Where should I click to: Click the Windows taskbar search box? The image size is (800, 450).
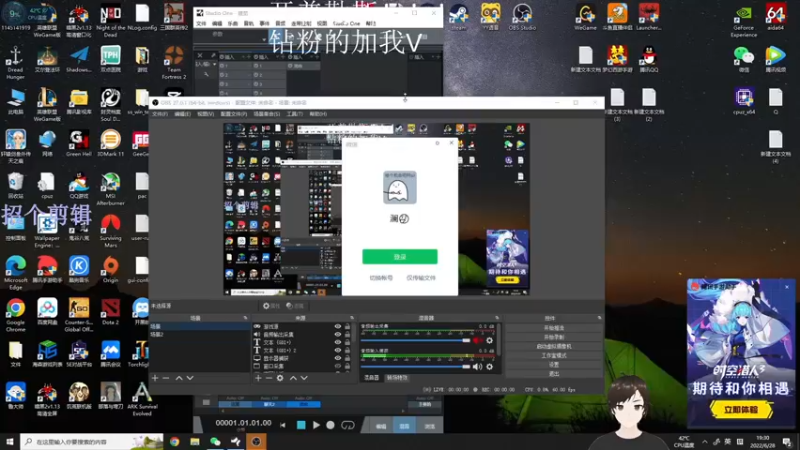tap(92, 441)
